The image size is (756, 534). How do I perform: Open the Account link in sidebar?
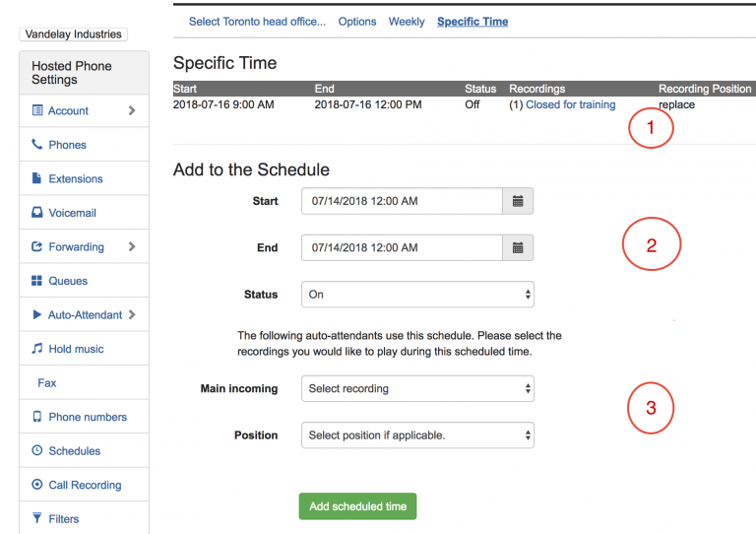click(68, 111)
